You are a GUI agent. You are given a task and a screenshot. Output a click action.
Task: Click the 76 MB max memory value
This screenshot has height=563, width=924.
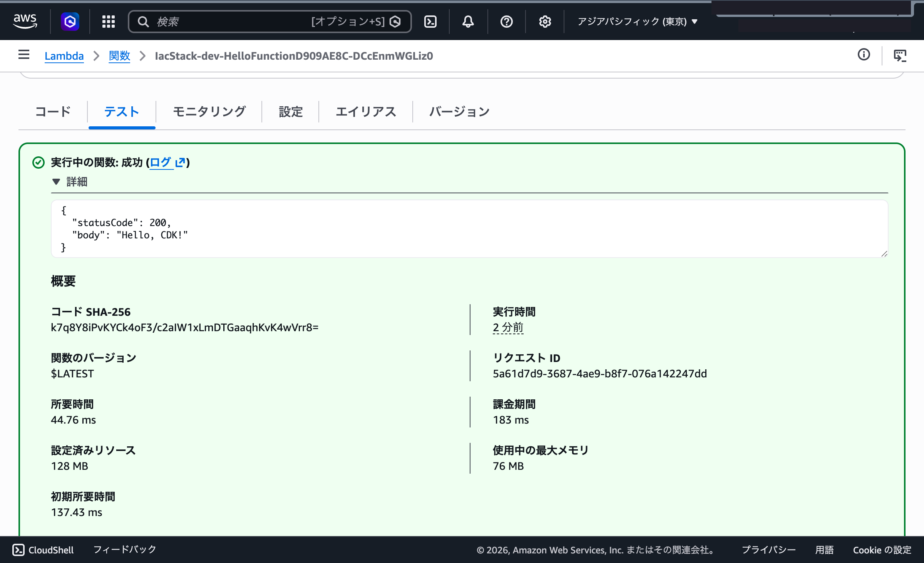pyautogui.click(x=508, y=466)
